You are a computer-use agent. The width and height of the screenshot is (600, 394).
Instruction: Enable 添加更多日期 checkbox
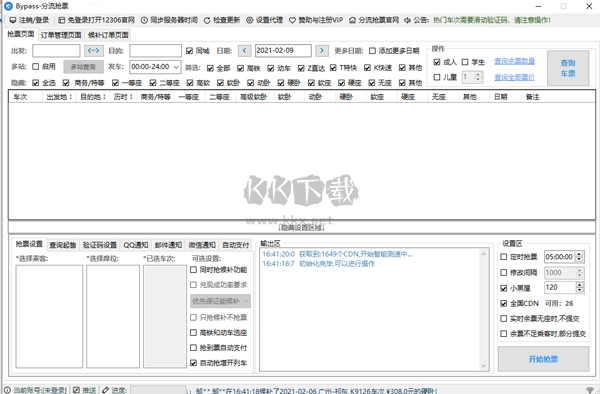(x=372, y=50)
